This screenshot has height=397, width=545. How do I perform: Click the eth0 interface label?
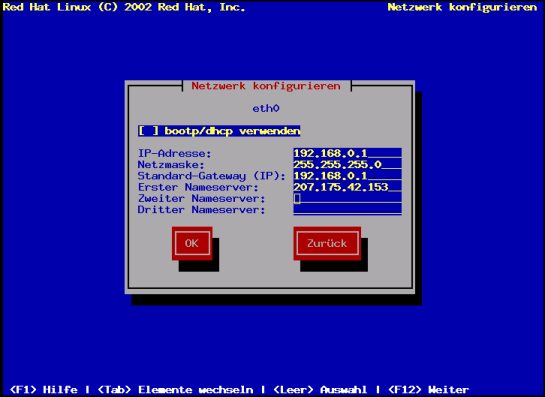(266, 108)
